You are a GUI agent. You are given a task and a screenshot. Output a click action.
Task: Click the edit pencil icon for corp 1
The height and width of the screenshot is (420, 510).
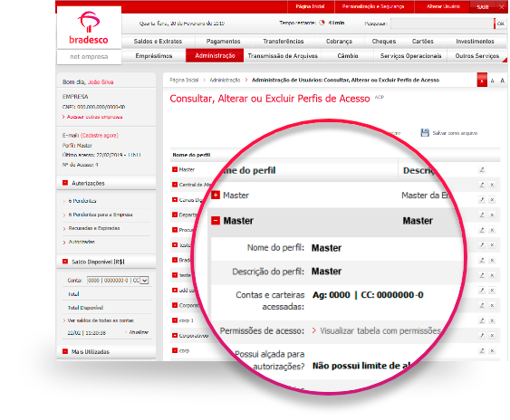(482, 320)
